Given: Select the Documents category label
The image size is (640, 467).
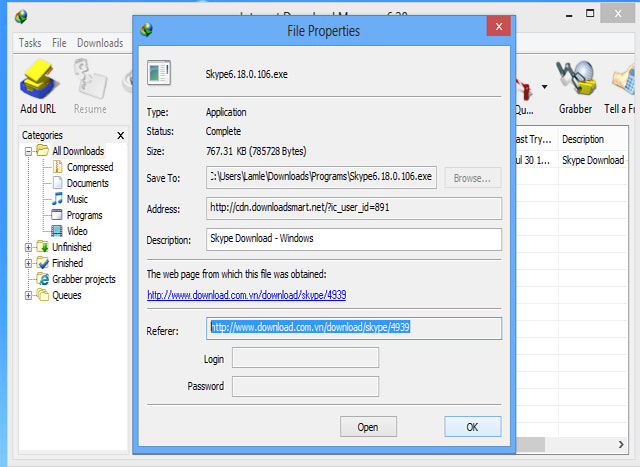Looking at the screenshot, I should 88,183.
